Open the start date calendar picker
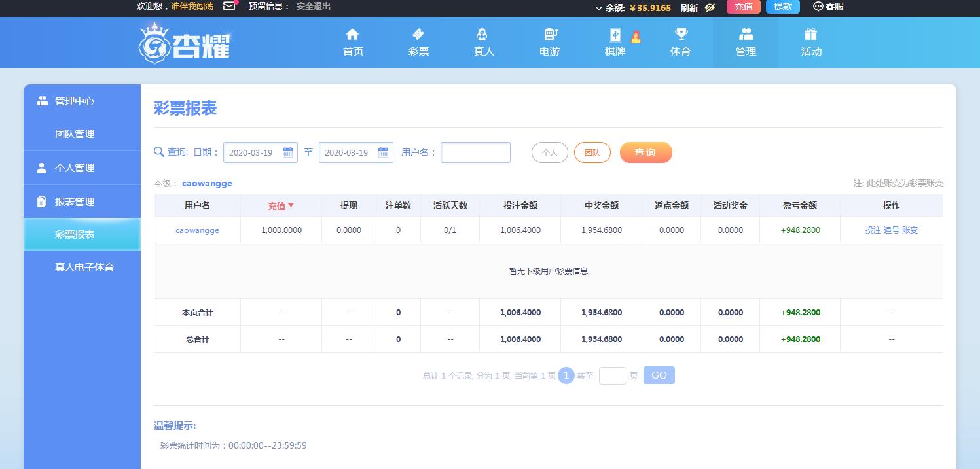980x469 pixels. pyautogui.click(x=287, y=152)
